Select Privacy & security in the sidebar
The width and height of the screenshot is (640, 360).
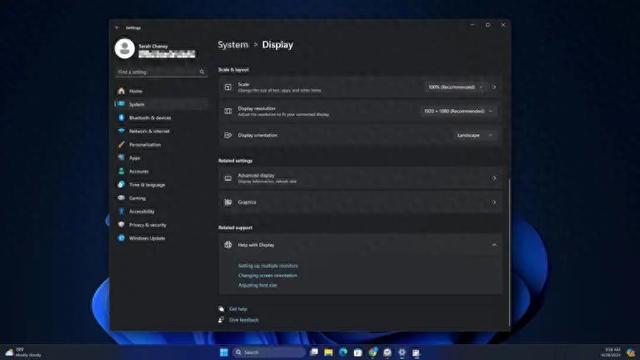[162, 225]
